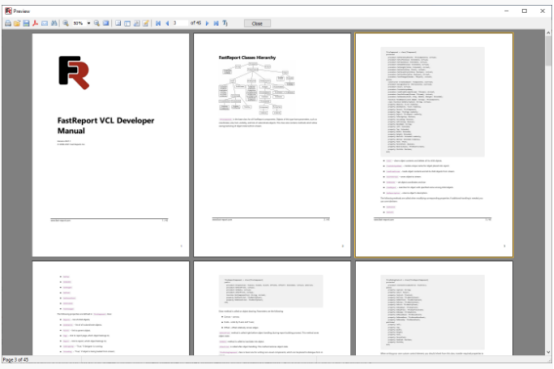Image resolution: width=554 pixels, height=369 pixels.
Task: Toggle full screen view icon
Action: (x=106, y=23)
